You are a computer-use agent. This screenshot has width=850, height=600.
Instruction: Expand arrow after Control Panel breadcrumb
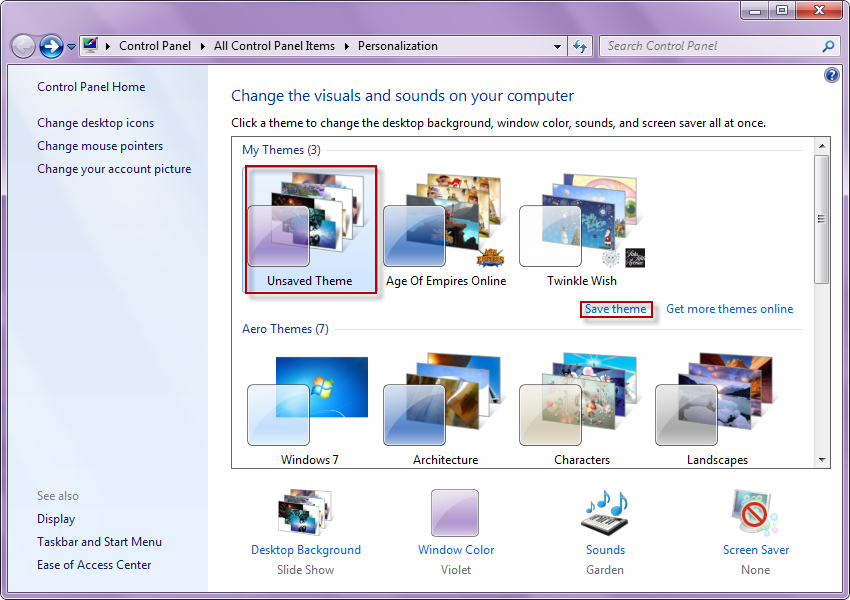click(202, 47)
